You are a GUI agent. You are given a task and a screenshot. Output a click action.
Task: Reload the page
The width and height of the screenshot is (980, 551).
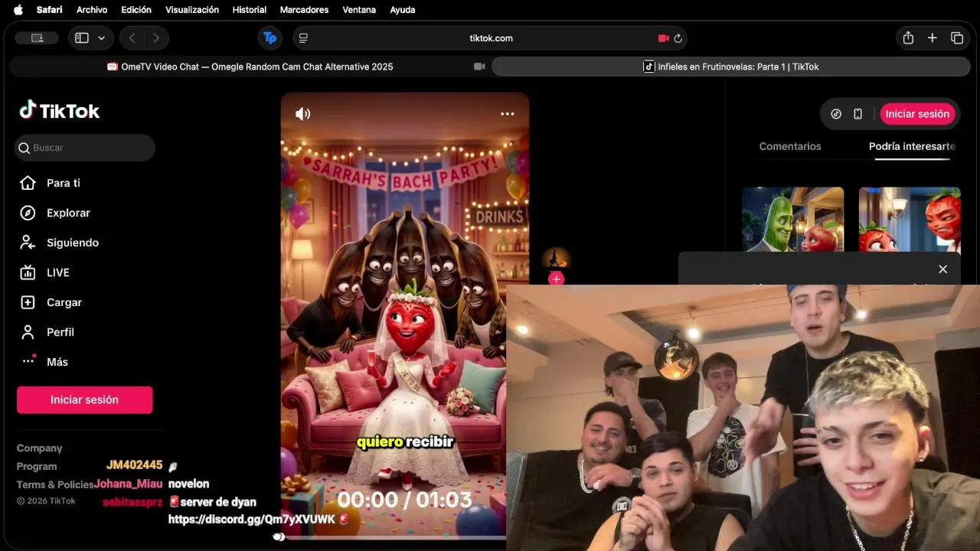pos(678,38)
